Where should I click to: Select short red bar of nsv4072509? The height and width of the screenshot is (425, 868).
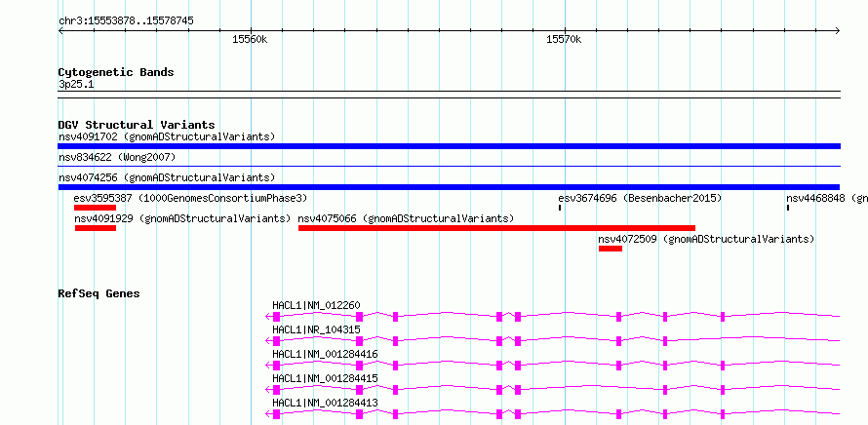click(x=610, y=249)
